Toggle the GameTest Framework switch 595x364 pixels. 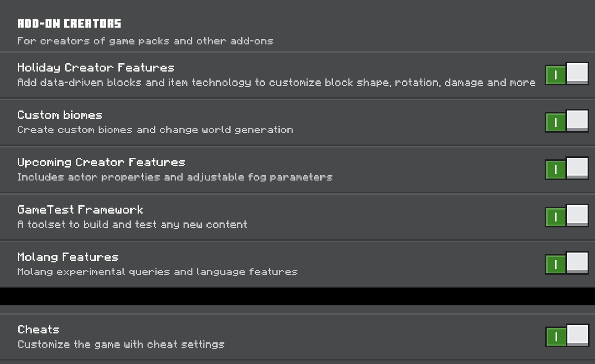[x=566, y=216]
